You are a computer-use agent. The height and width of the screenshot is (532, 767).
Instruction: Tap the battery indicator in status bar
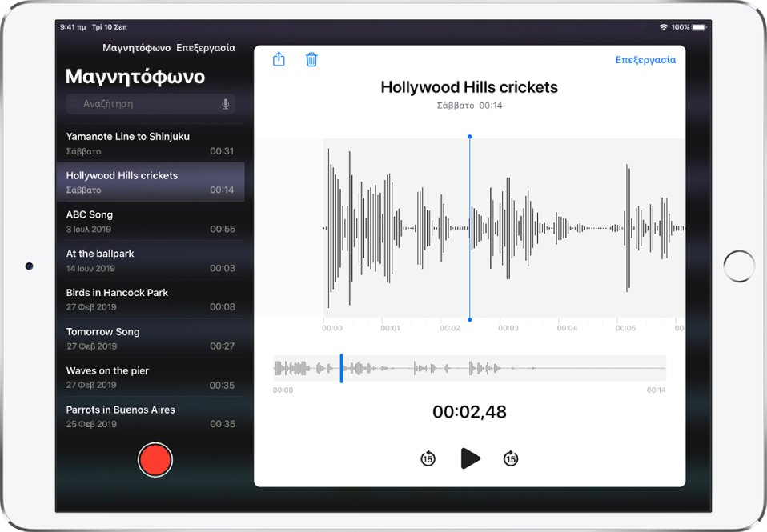(699, 27)
